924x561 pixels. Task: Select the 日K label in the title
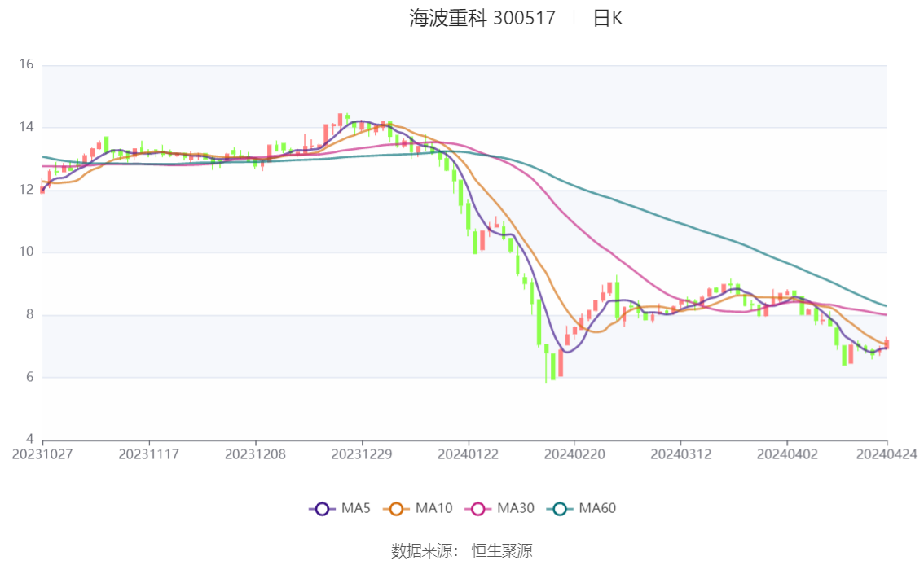(607, 18)
